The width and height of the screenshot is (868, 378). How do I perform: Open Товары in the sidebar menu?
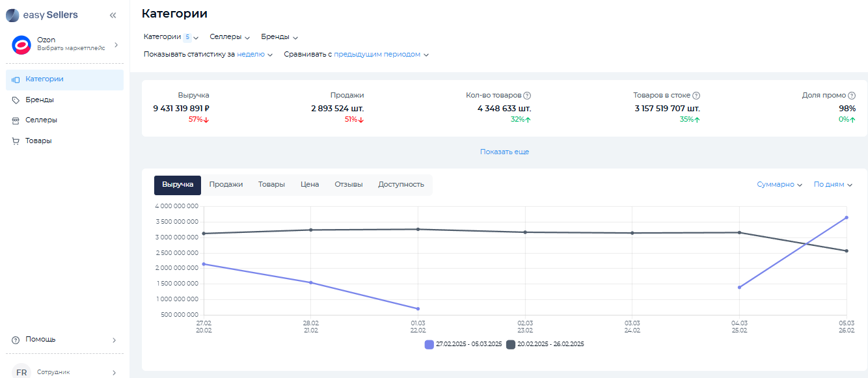[x=38, y=141]
